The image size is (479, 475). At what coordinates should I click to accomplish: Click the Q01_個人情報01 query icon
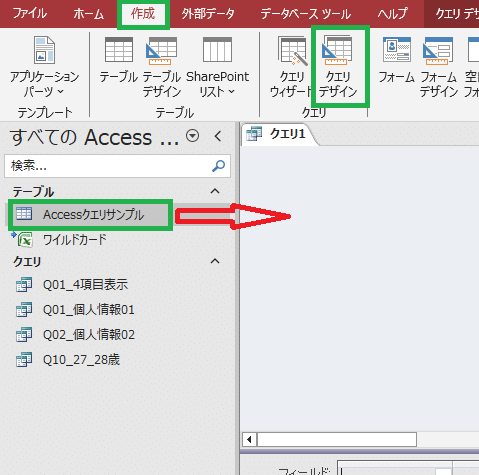[24, 309]
